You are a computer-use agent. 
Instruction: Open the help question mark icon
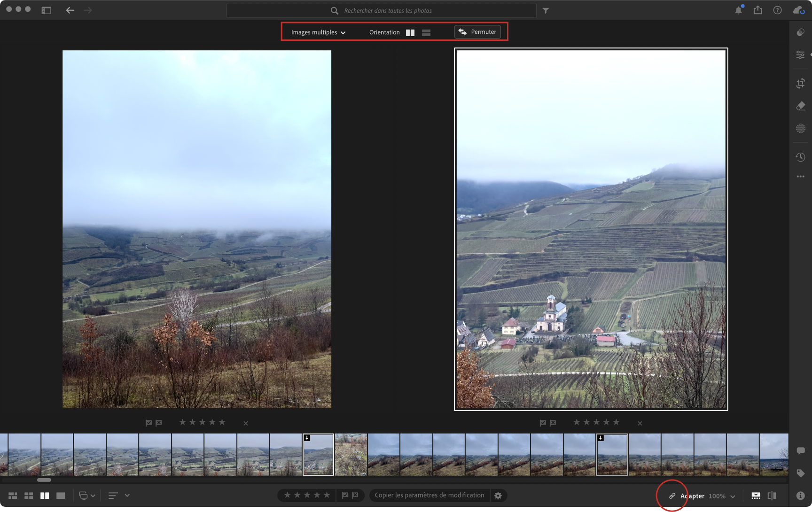click(x=778, y=10)
